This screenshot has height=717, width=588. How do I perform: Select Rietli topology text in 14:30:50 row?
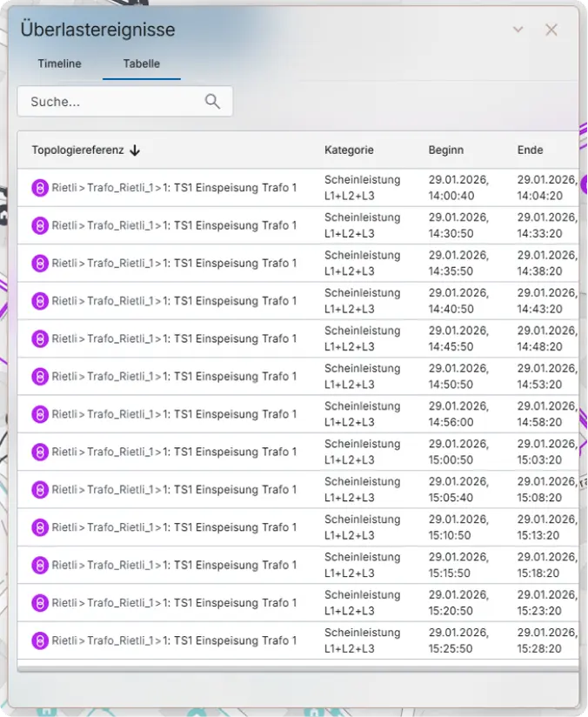coord(174,225)
